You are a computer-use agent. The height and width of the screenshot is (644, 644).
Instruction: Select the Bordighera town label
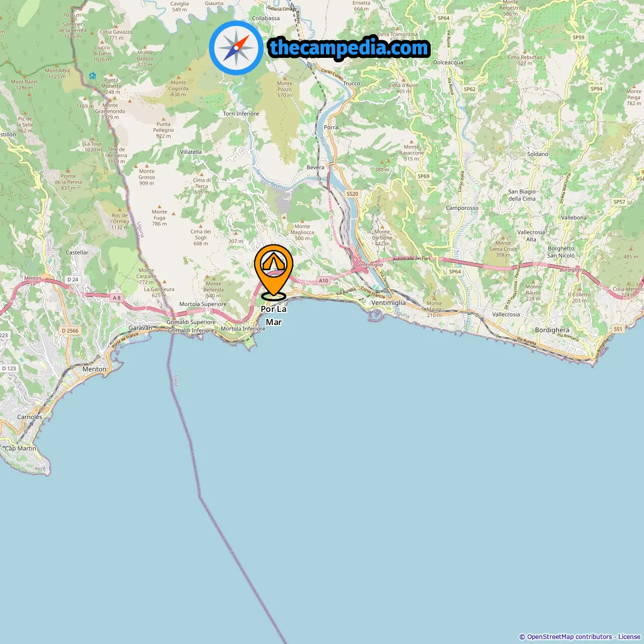click(552, 330)
